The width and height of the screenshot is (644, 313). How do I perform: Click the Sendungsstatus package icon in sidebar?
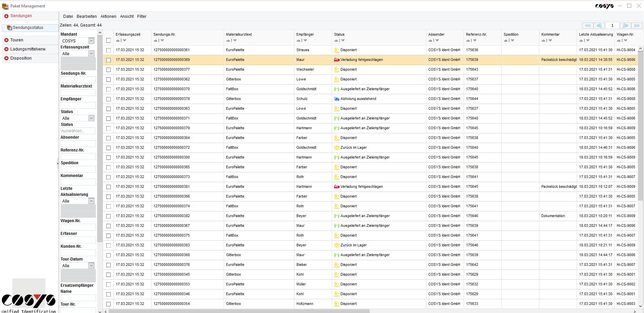tap(9, 28)
